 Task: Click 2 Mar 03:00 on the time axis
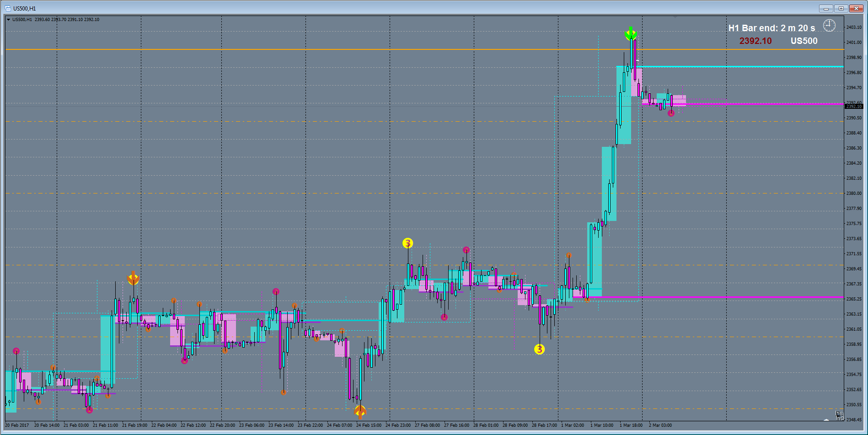pyautogui.click(x=660, y=425)
